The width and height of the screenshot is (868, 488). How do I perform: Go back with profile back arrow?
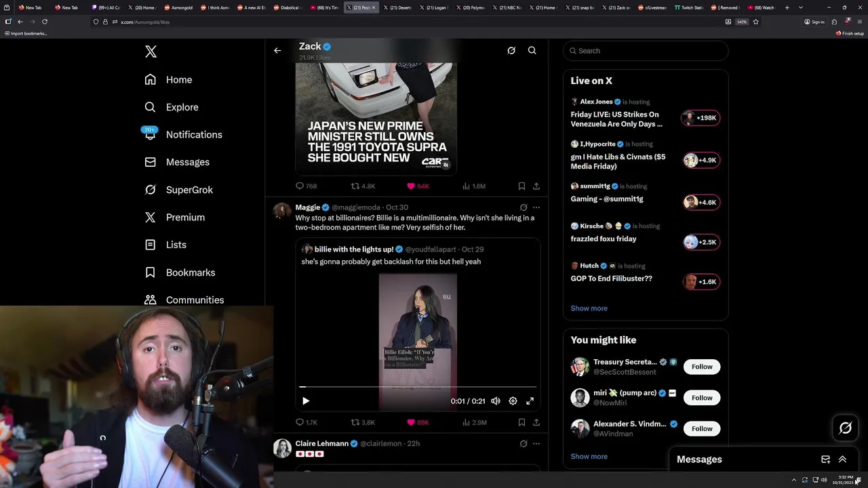[x=277, y=50]
